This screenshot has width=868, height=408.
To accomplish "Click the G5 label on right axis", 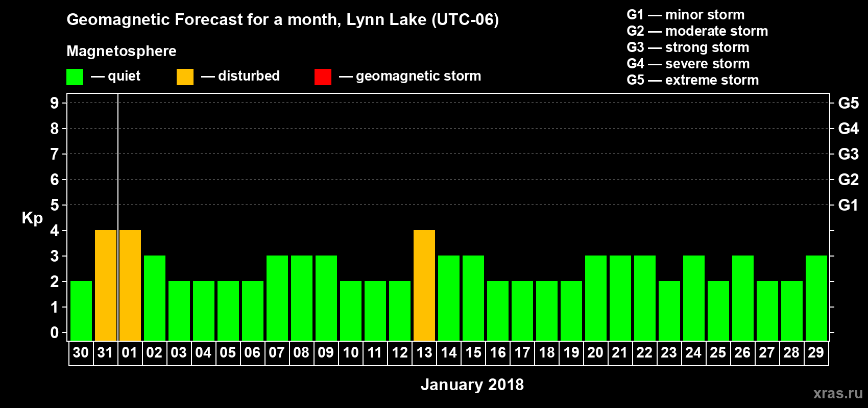I will click(849, 103).
